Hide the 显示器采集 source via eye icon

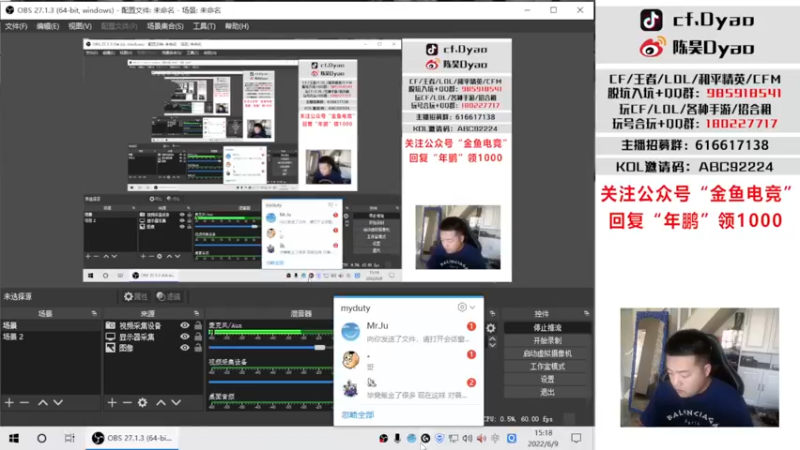[185, 337]
